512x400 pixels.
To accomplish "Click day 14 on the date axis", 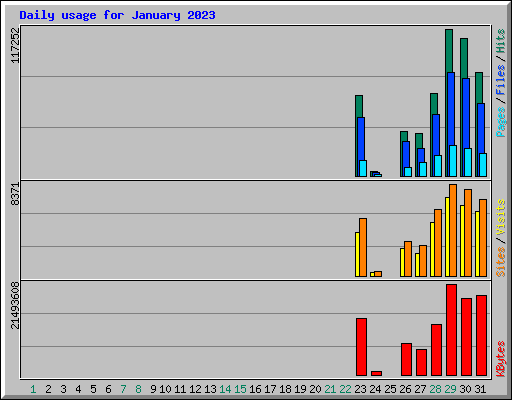I will [x=225, y=389].
